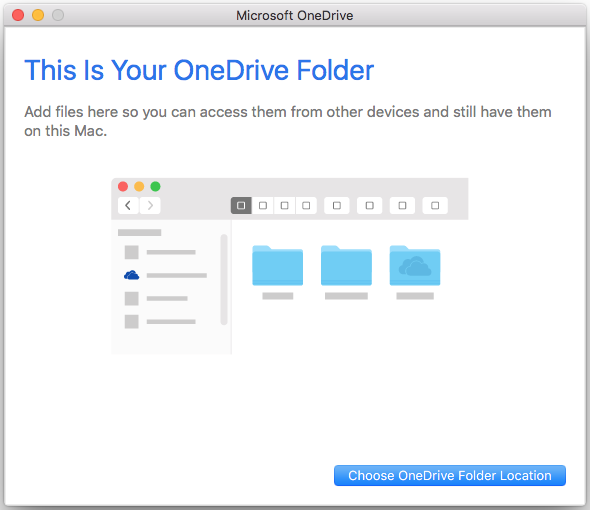Close the Microsoft OneDrive window
This screenshot has width=590, height=510.
point(18,15)
